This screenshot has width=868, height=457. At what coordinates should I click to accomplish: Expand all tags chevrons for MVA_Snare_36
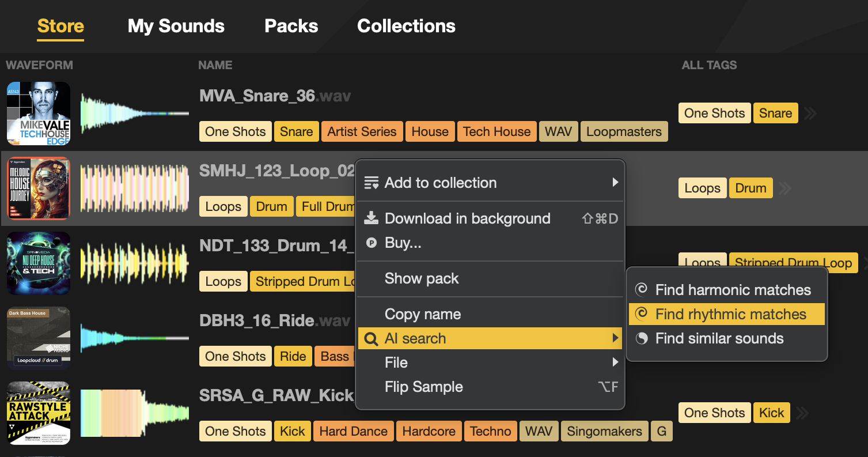pyautogui.click(x=810, y=114)
